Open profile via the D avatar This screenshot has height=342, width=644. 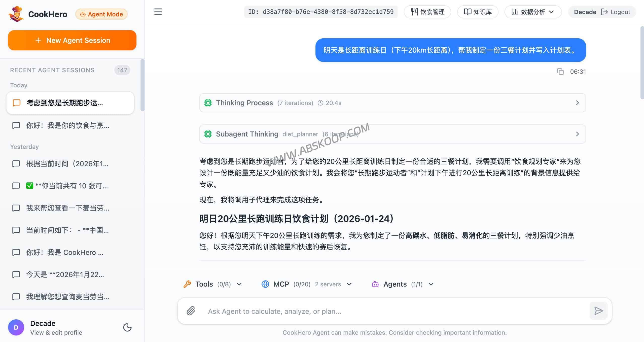click(x=16, y=327)
